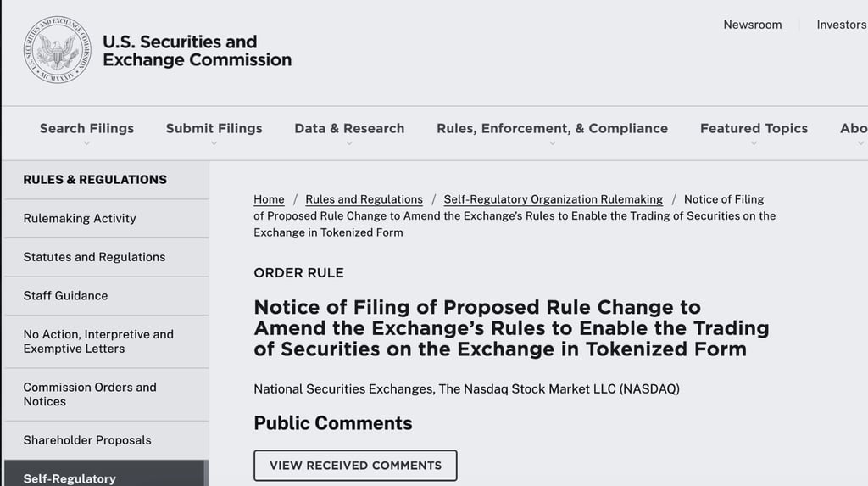This screenshot has width=868, height=486.
Task: Expand the Submit Filings chevron
Action: 214,143
